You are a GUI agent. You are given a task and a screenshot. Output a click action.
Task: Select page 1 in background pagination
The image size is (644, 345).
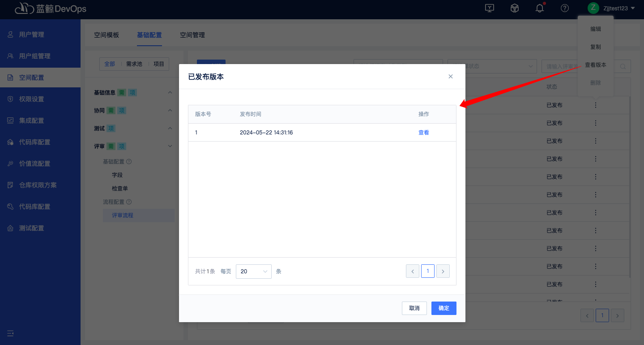pos(602,315)
